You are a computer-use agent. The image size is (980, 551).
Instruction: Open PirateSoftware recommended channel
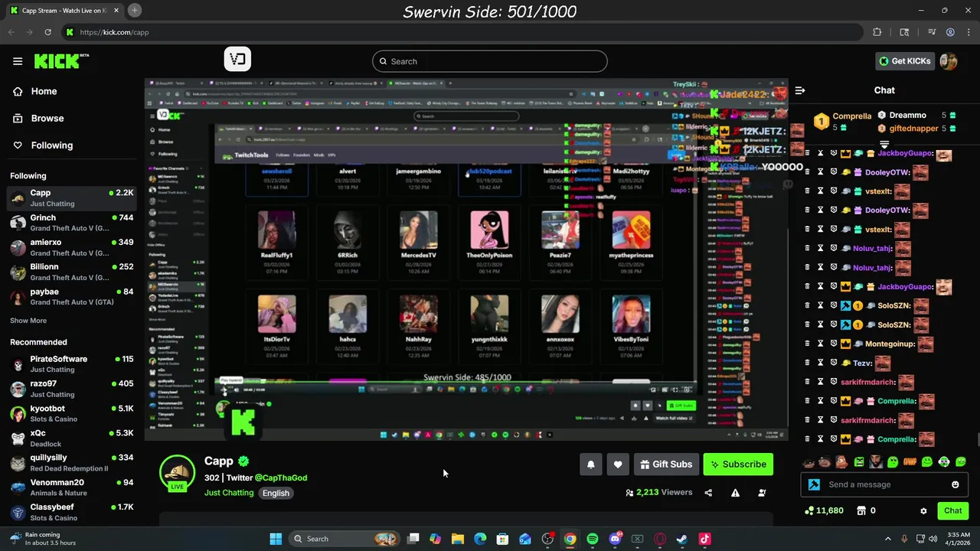72,364
